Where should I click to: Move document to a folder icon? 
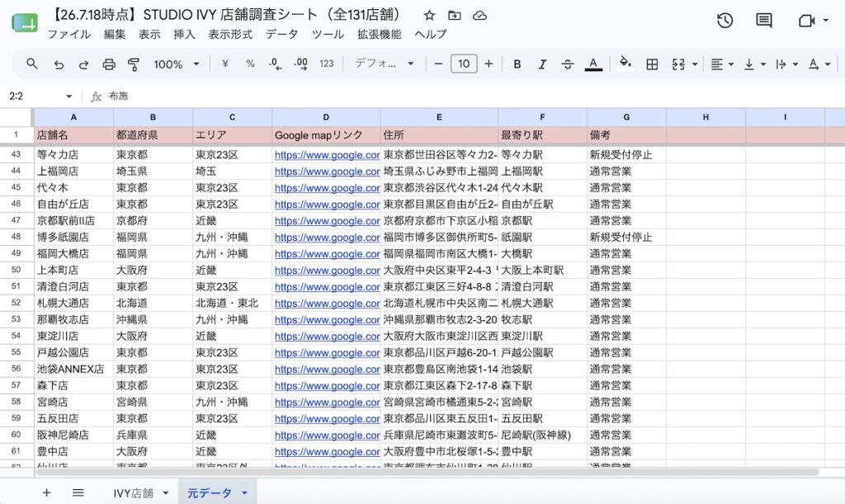pos(455,15)
